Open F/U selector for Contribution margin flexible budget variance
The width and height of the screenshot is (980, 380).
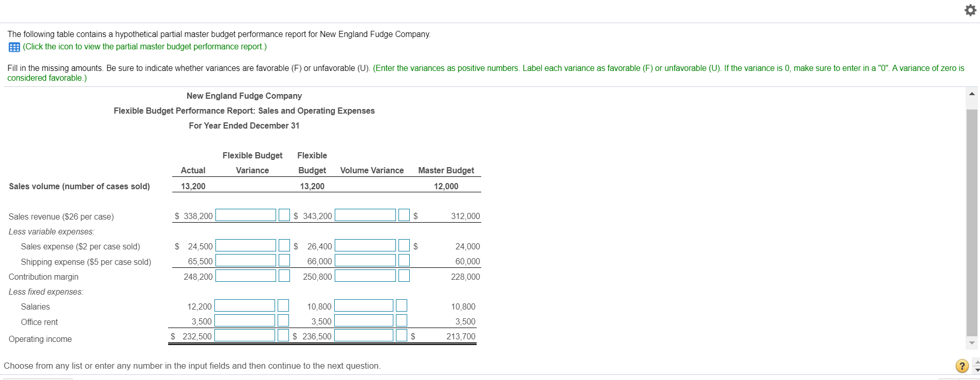284,276
